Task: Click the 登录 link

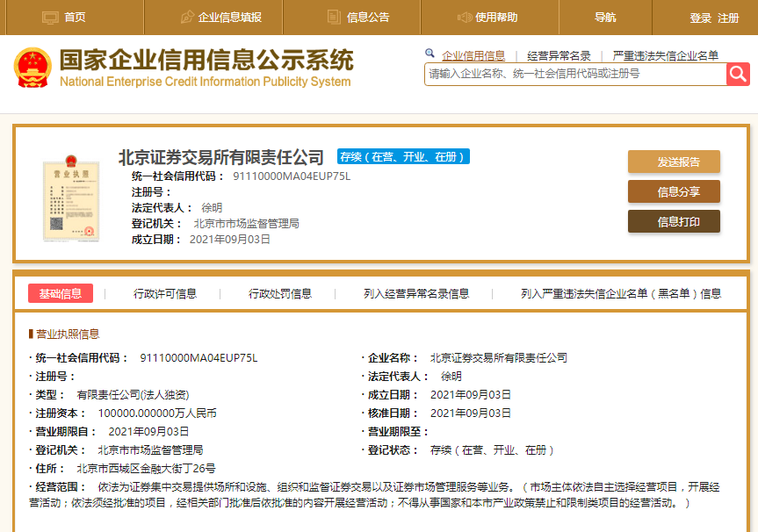Action: (701, 18)
